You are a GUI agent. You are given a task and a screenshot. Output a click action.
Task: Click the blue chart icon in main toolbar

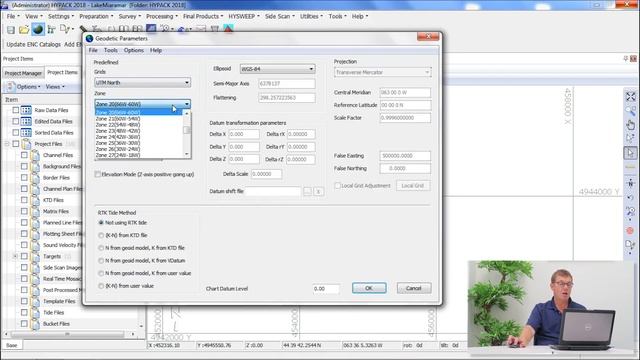coord(151,29)
